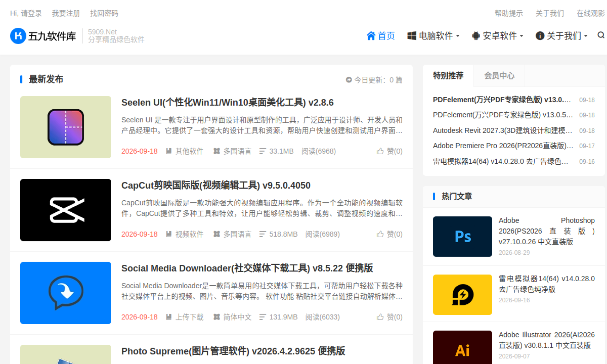Click the 找回密码 link
607x364 pixels.
coord(104,13)
